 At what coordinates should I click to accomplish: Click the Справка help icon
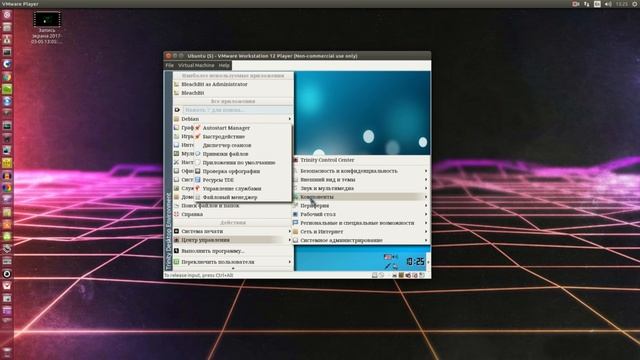point(177,214)
